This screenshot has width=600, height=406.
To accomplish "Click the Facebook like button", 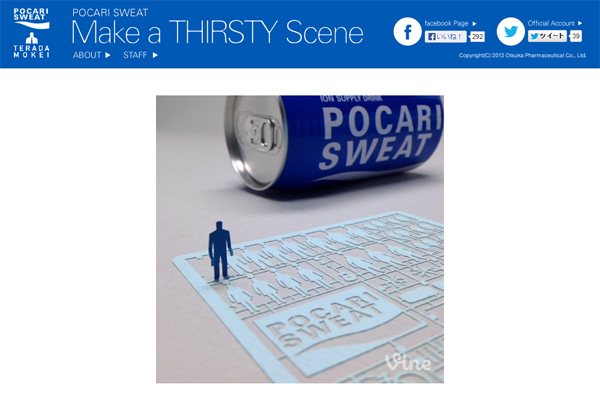I will 445,37.
